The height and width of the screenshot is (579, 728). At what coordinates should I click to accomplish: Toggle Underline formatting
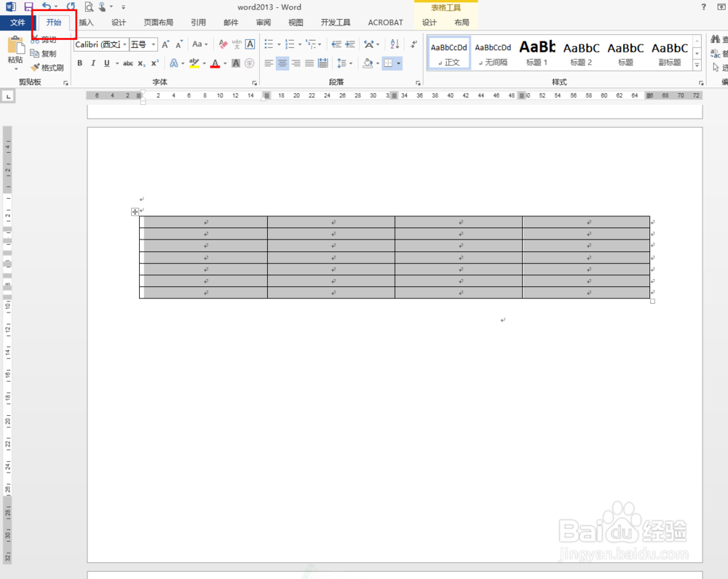click(107, 63)
